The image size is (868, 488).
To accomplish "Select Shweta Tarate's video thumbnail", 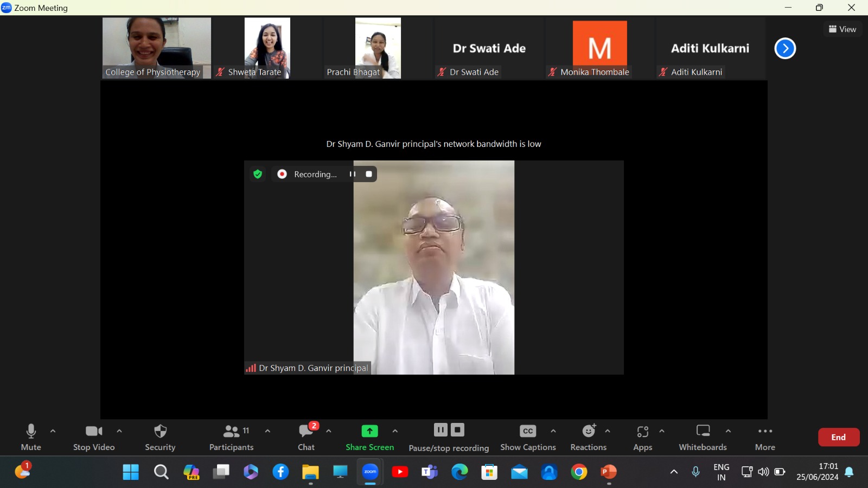I will coord(267,48).
